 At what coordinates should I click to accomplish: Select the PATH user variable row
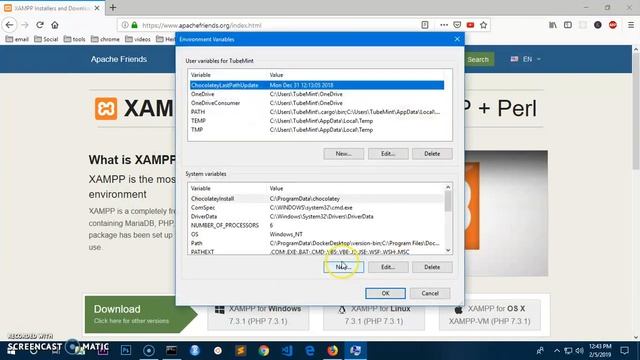pos(317,112)
